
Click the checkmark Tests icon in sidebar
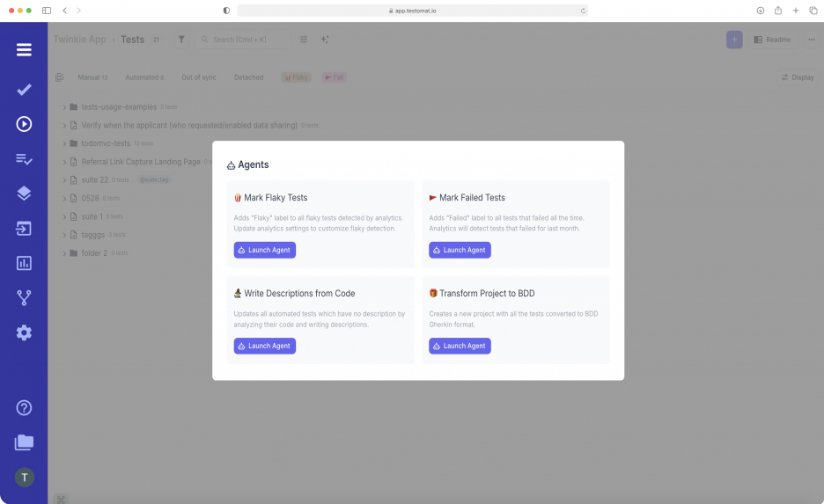24,90
